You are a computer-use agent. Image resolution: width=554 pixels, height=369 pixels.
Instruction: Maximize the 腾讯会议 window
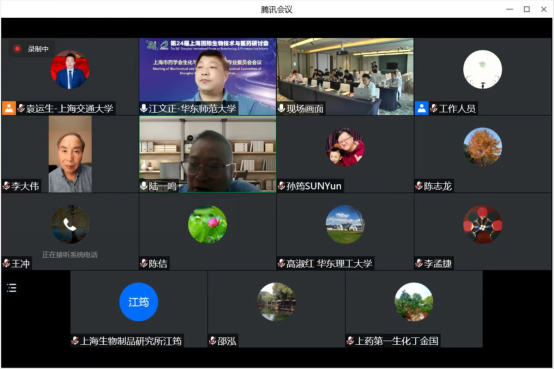527,9
